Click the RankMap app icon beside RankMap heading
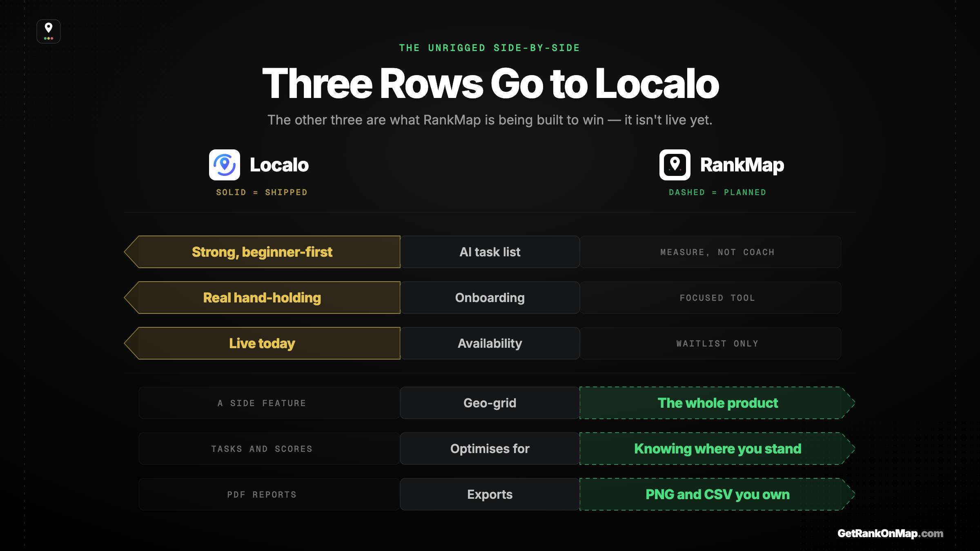Image resolution: width=980 pixels, height=551 pixels. (675, 165)
